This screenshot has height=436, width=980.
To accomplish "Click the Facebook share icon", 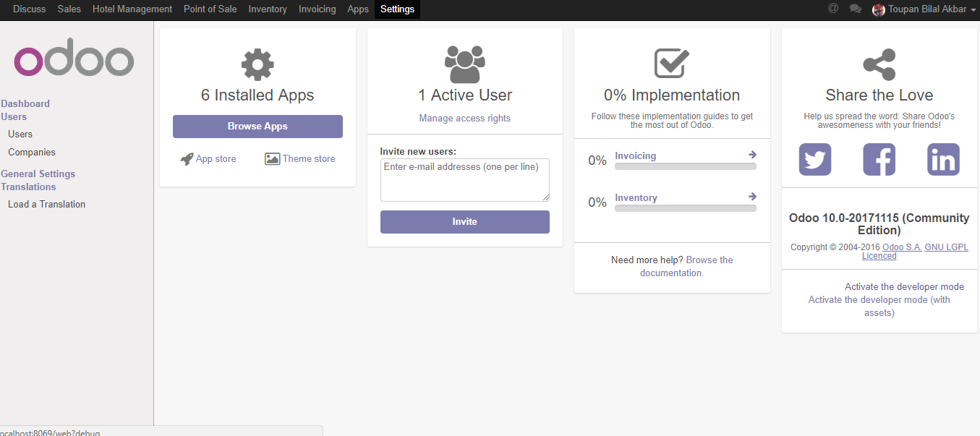I will 879,159.
